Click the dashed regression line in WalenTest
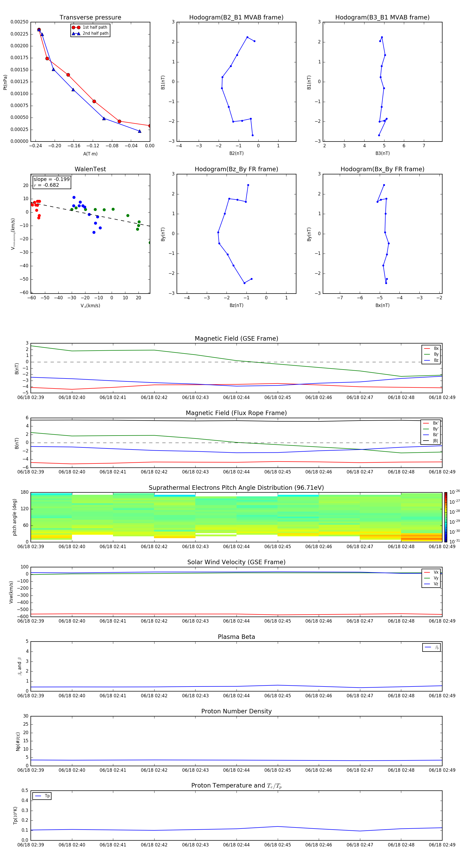Viewport: 473px width, 868px height. click(90, 214)
